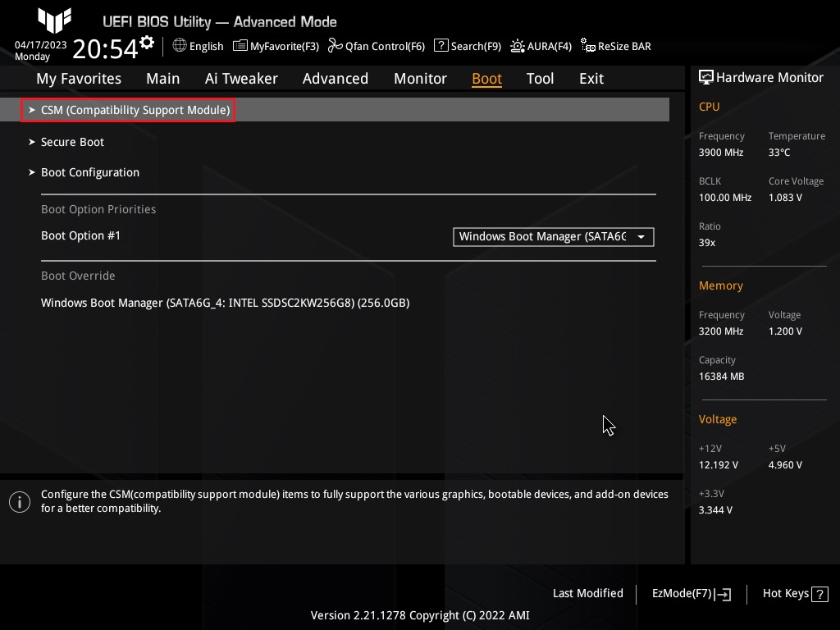
Task: Click the ReSize BAR icon
Action: coord(587,46)
